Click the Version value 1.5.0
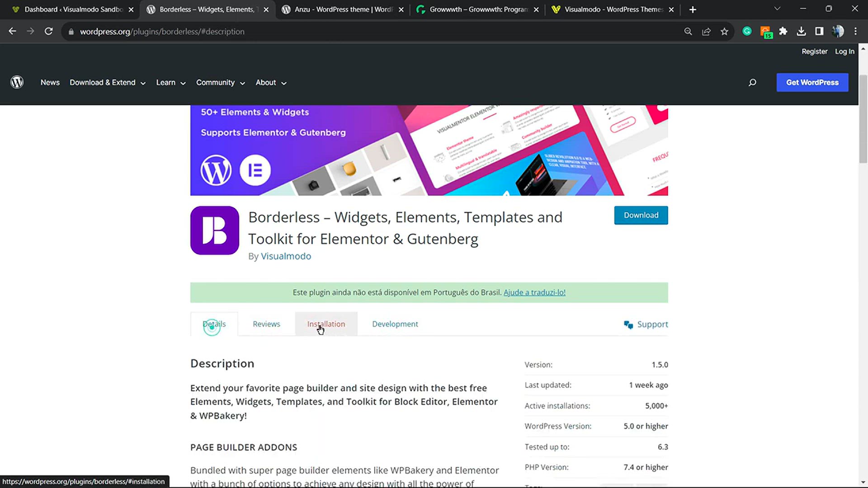This screenshot has height=488, width=868. coord(660,365)
